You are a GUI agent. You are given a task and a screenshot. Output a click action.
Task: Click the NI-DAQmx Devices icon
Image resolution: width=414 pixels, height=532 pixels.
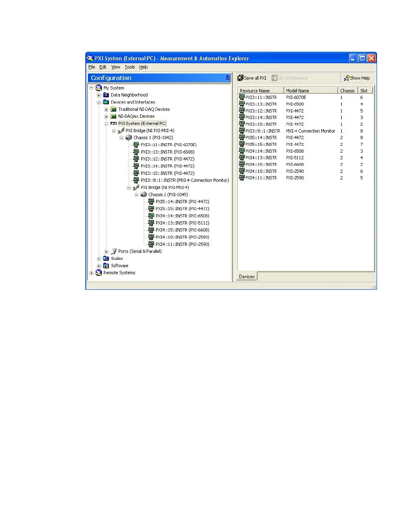pos(114,116)
